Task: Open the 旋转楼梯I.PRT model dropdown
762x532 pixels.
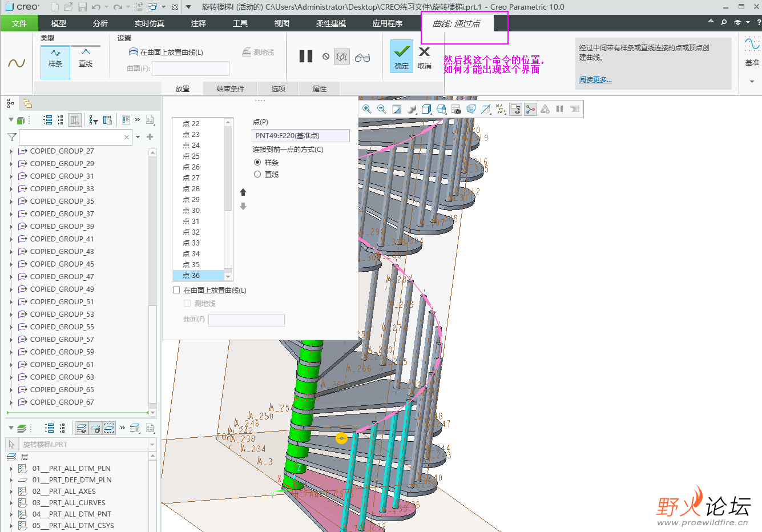Action: click(x=152, y=444)
